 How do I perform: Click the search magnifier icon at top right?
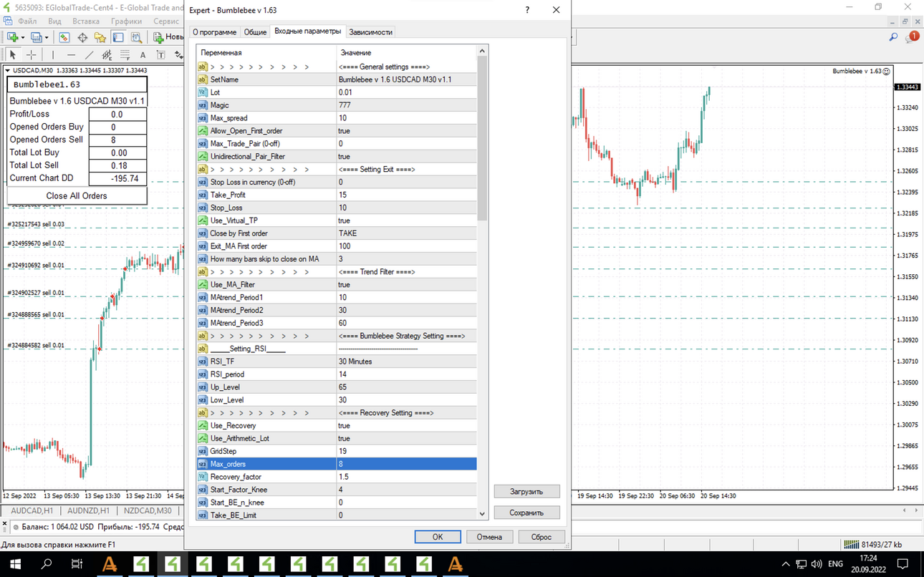(x=893, y=37)
